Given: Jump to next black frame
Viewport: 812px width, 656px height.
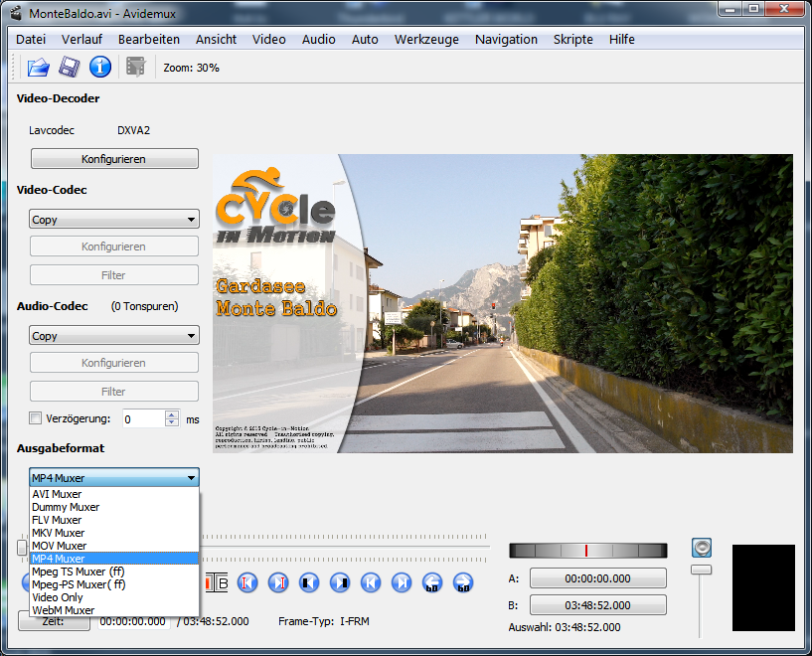Looking at the screenshot, I should (340, 583).
